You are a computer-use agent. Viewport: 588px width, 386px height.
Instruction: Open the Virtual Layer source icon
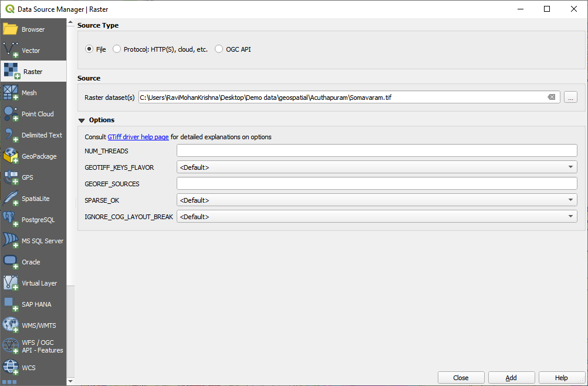pos(11,283)
